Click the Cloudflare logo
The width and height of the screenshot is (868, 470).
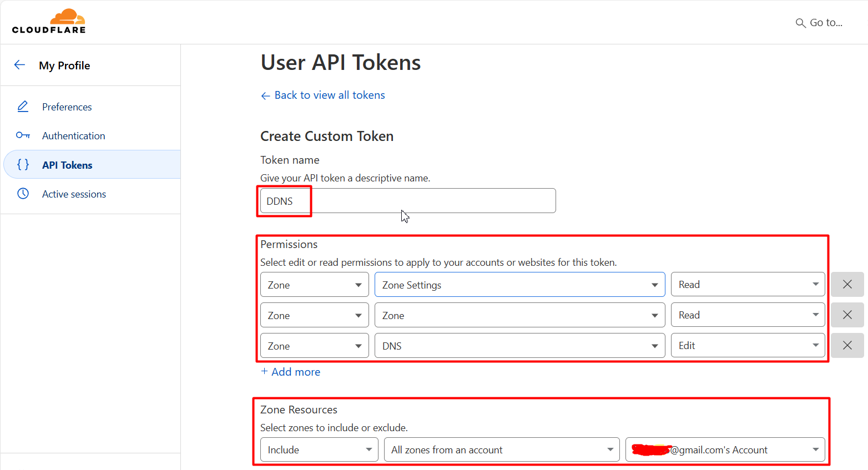pos(49,22)
